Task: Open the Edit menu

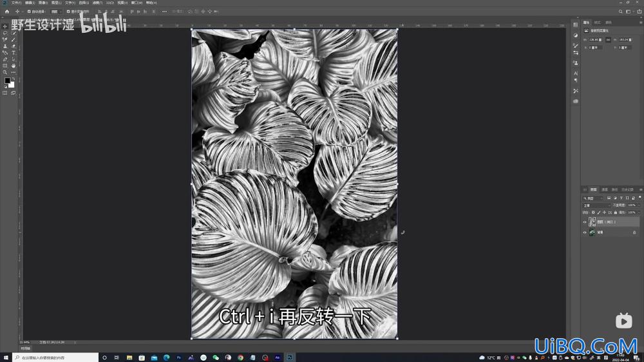Action: [30, 3]
